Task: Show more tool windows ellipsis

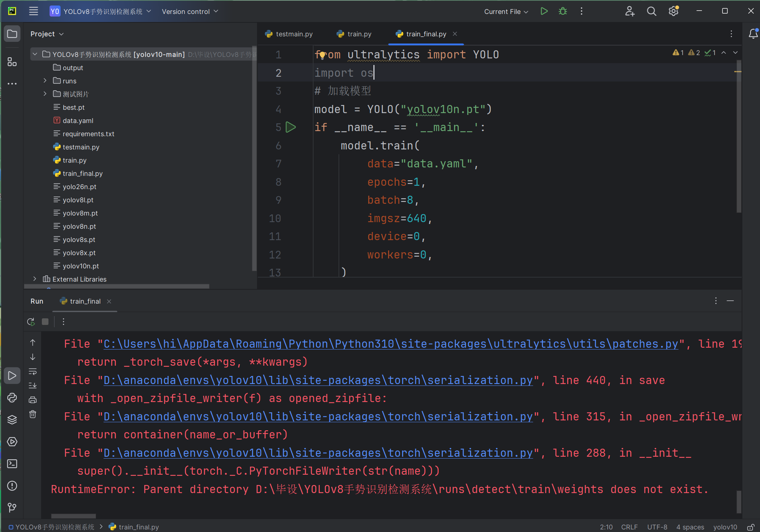Action: 12,84
